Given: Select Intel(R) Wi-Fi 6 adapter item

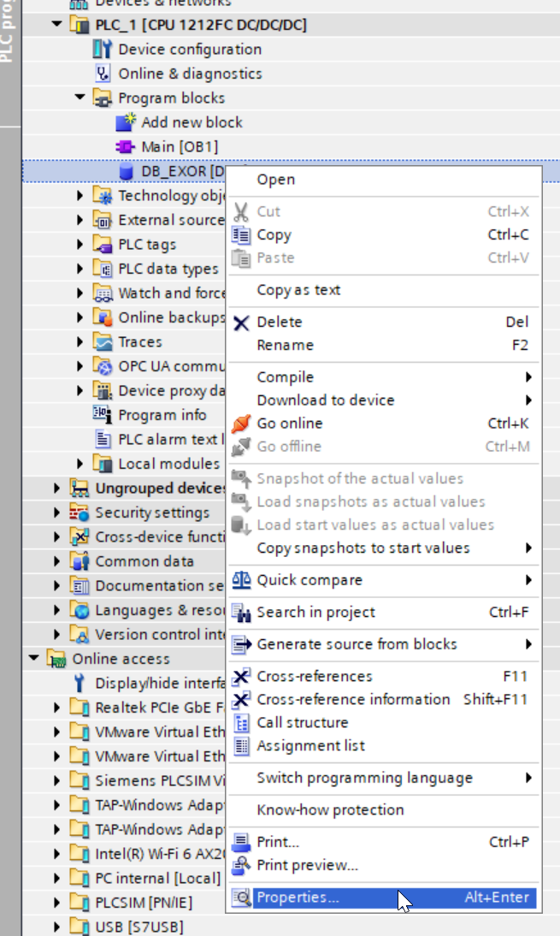Looking at the screenshot, I should pos(160,854).
